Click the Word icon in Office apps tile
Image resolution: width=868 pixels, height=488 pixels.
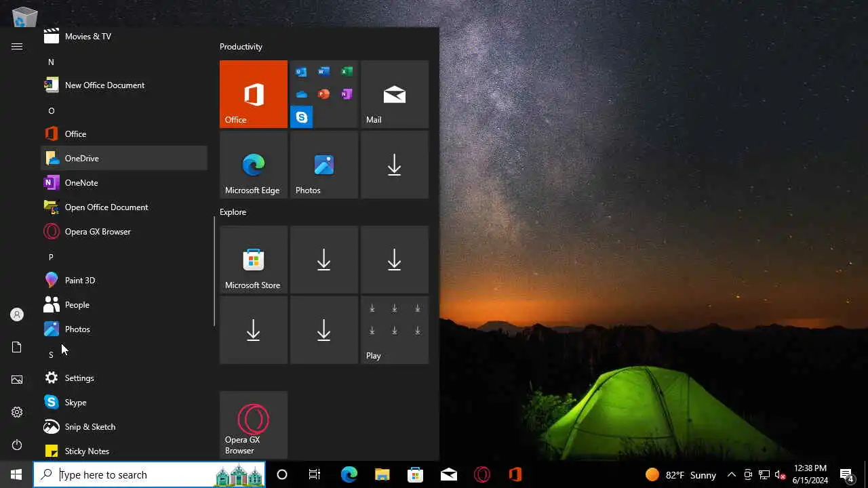click(x=324, y=72)
